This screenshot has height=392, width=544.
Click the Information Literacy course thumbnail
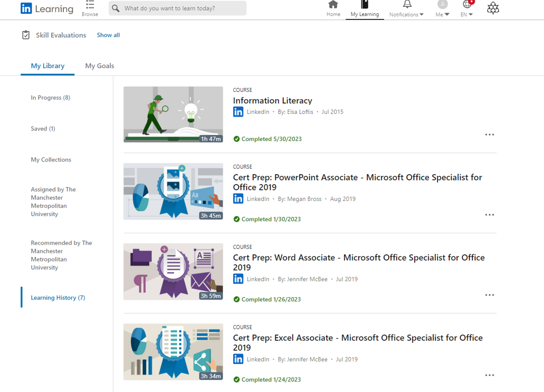173,114
